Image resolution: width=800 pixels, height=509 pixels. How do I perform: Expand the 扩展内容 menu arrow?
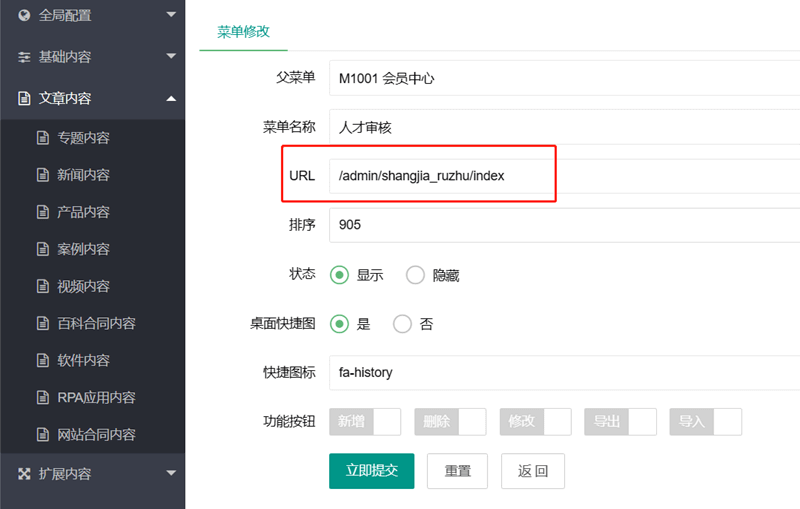171,473
